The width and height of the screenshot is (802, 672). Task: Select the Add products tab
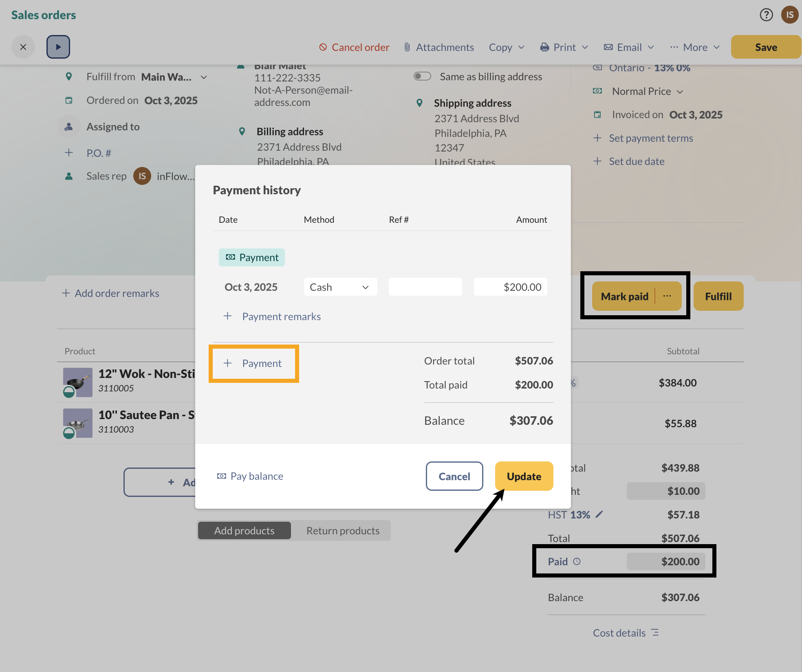pos(244,530)
